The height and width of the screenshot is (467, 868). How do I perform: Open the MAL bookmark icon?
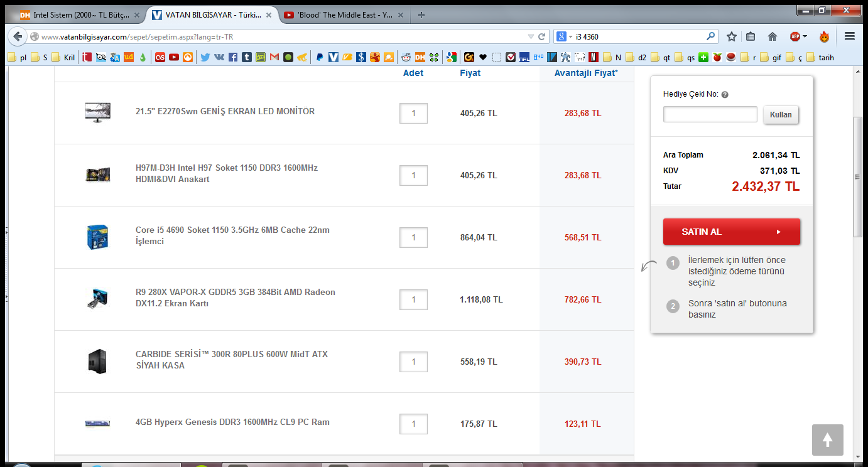524,57
